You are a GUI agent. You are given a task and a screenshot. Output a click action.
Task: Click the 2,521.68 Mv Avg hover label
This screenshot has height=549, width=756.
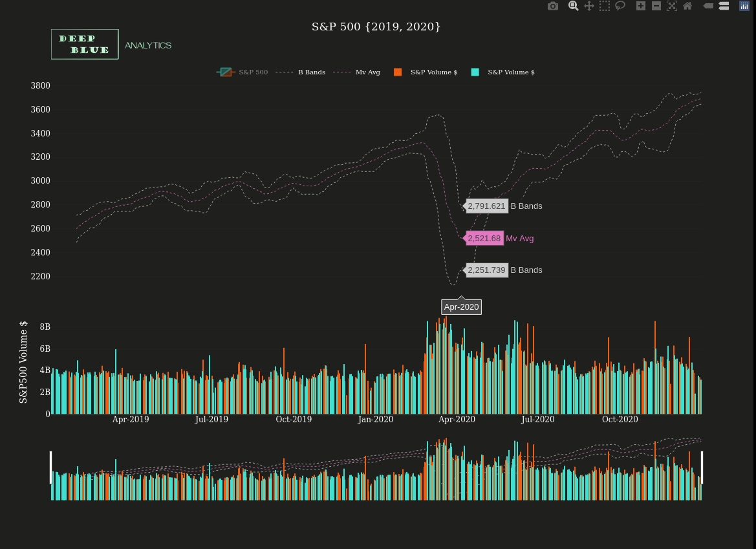tap(484, 238)
